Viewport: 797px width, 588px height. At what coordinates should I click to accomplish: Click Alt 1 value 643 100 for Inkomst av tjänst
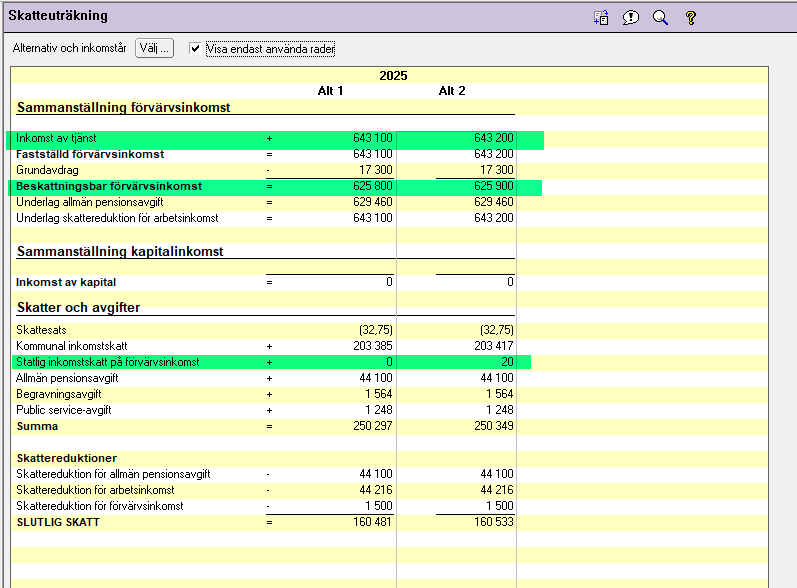tap(372, 138)
